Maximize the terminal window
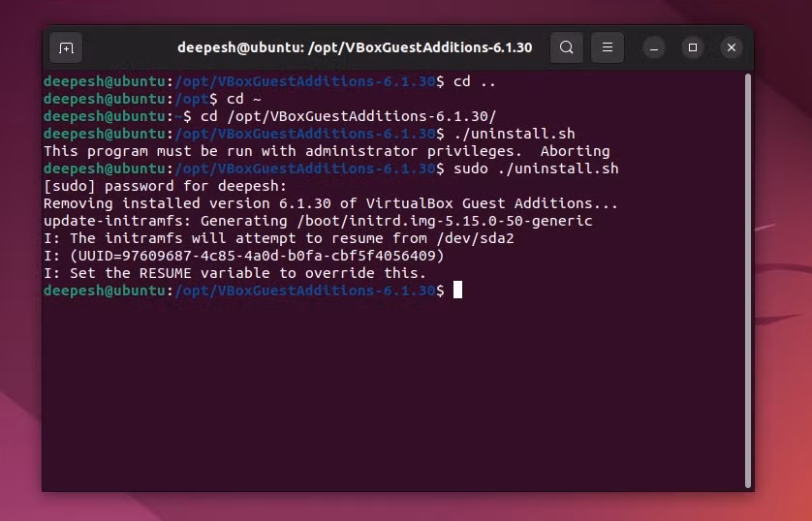The height and width of the screenshot is (521, 812). pyautogui.click(x=693, y=47)
